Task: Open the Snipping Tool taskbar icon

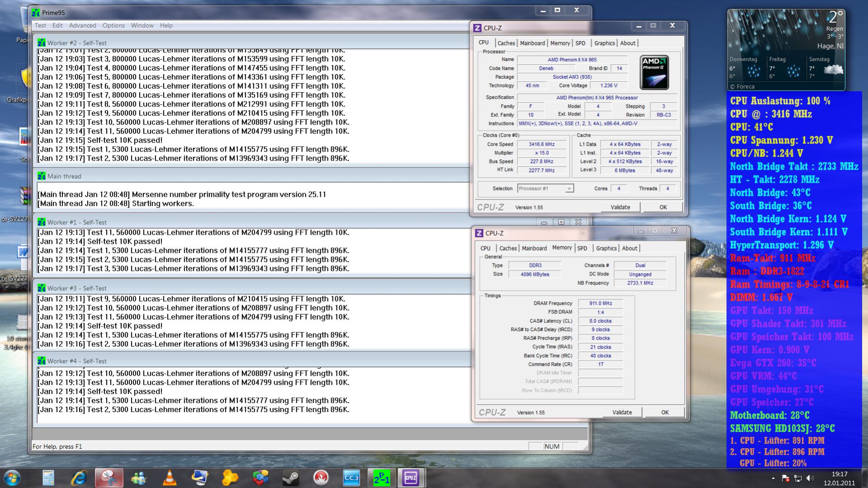Action: tap(109, 478)
